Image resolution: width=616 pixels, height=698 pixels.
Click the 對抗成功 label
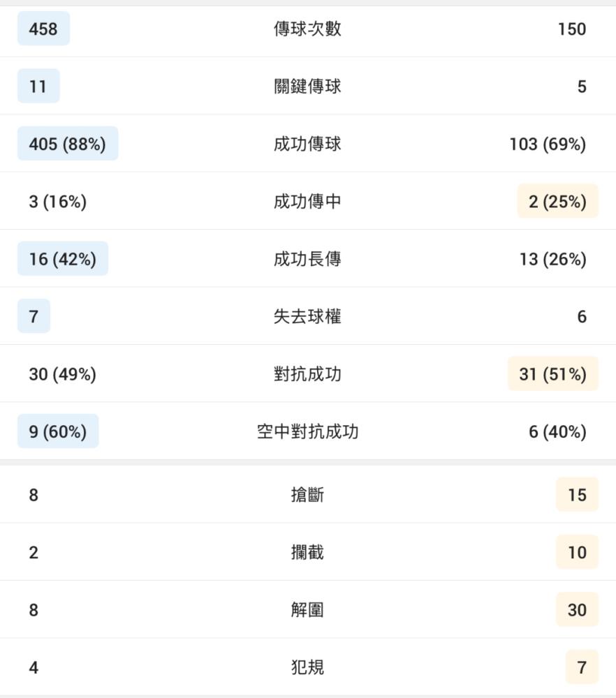click(x=307, y=373)
